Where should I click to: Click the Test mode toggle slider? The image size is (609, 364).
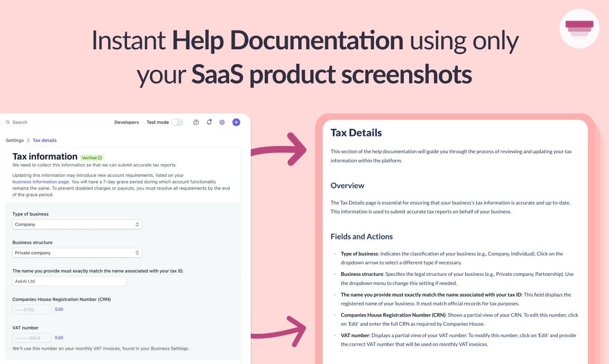176,122
